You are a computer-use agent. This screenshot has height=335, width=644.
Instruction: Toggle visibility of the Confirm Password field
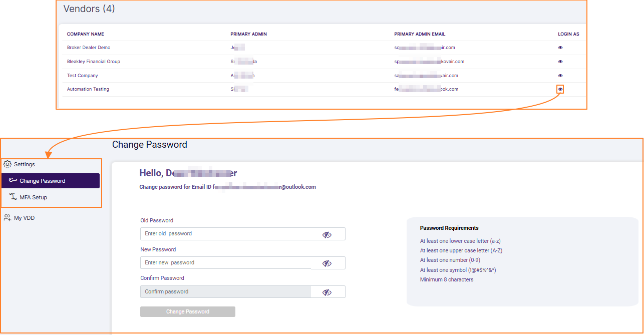(327, 291)
